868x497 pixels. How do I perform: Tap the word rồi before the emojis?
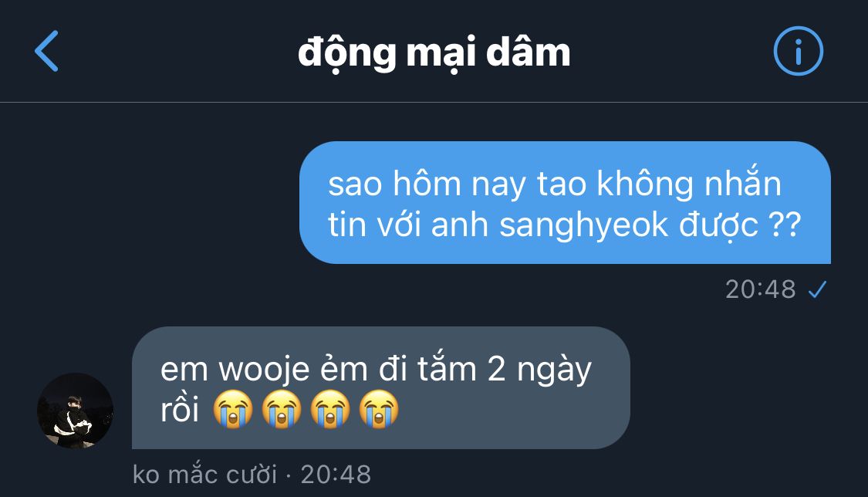point(179,410)
